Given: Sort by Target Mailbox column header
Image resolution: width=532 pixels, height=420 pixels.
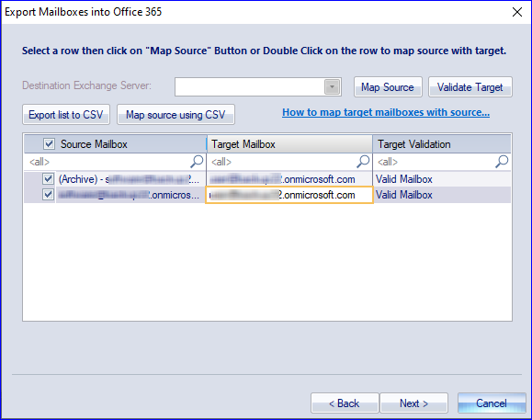Looking at the screenshot, I should pos(289,144).
